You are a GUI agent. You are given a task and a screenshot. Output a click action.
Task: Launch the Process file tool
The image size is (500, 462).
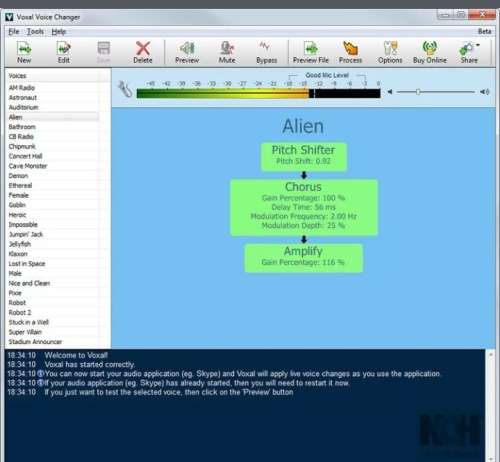tap(350, 52)
